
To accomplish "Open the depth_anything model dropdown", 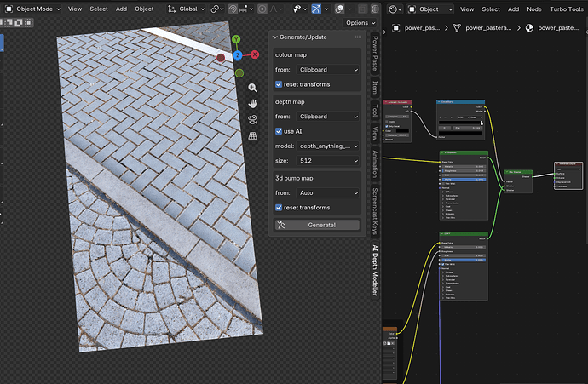I will coord(328,146).
